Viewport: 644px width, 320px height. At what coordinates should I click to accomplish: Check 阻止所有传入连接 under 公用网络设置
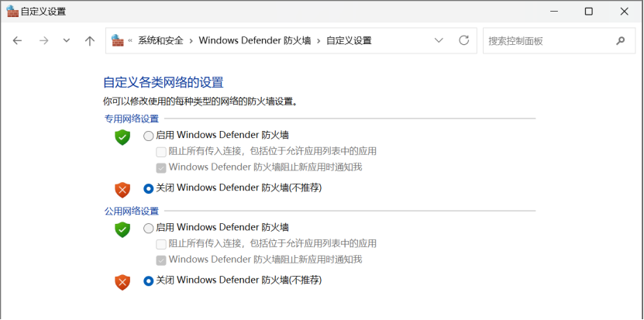161,244
